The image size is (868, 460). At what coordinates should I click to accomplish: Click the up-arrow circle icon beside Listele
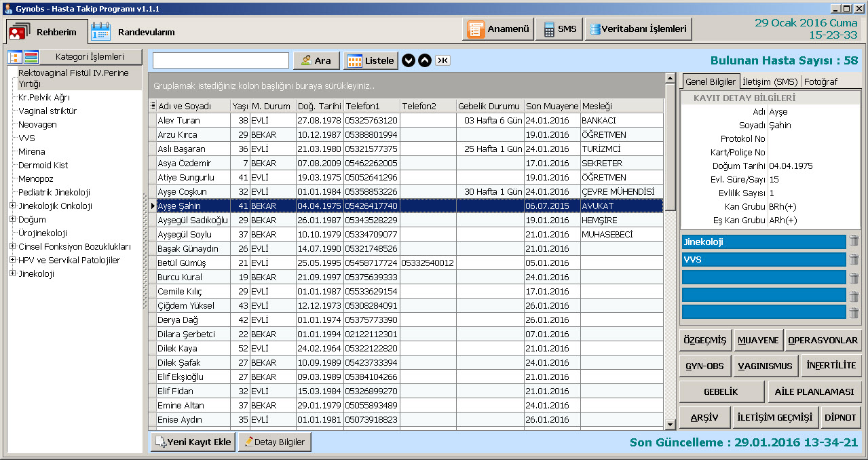424,60
